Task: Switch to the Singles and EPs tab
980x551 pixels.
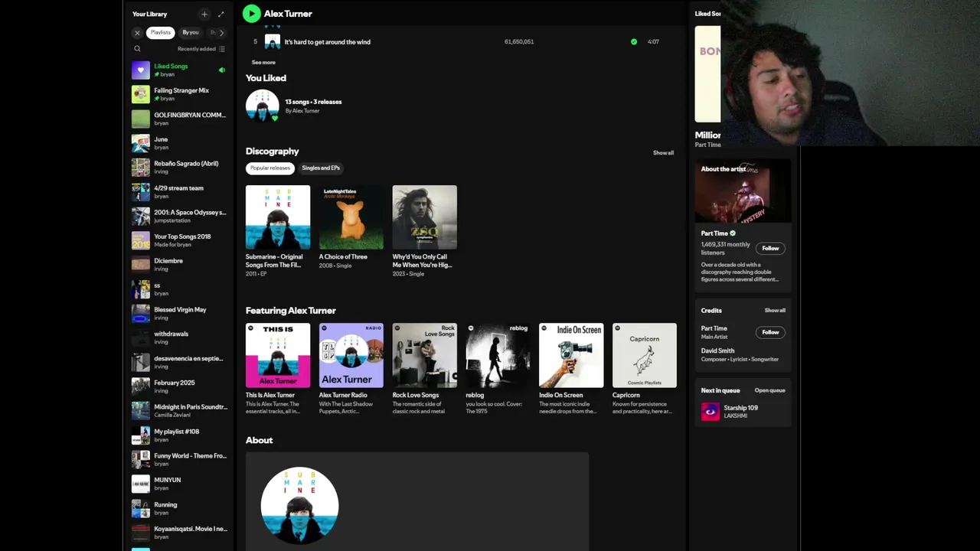Action: coord(321,168)
